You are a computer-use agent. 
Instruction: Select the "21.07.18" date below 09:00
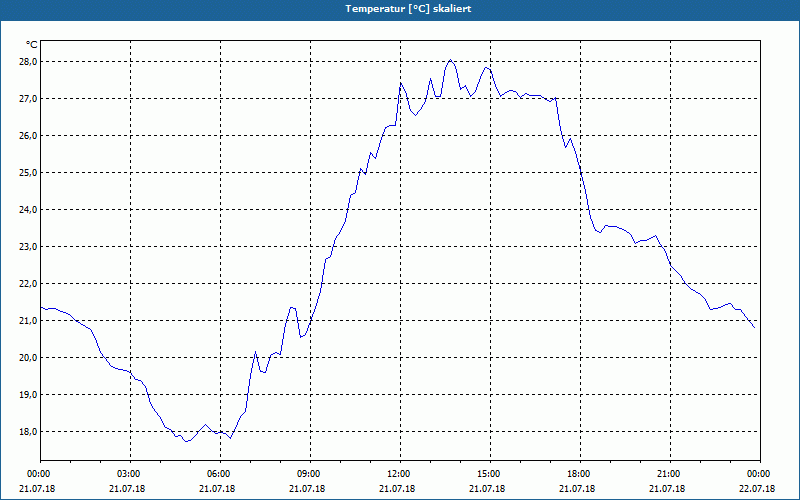(307, 489)
